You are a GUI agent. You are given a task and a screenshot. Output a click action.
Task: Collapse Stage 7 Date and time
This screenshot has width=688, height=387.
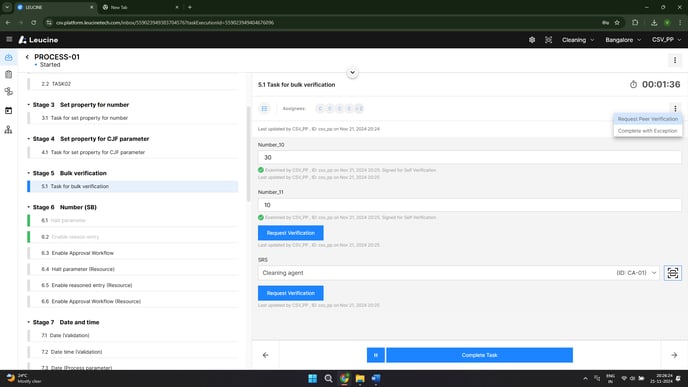click(x=29, y=322)
